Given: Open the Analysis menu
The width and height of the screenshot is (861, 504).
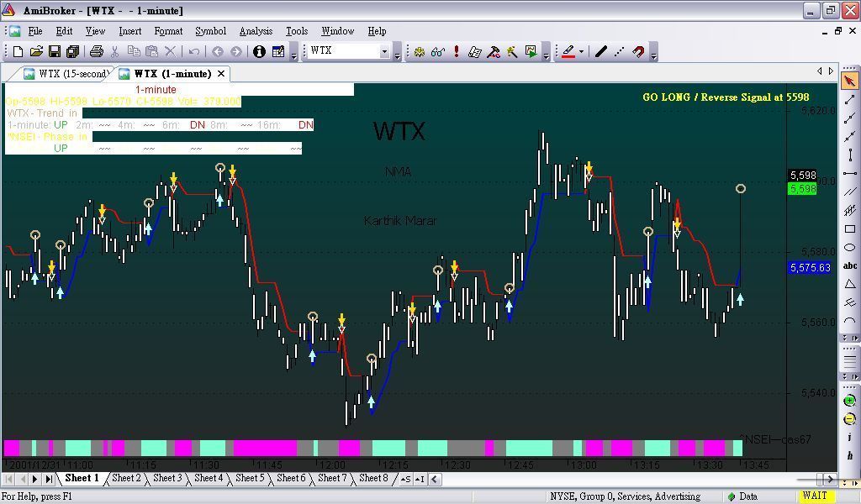Looking at the screenshot, I should click(x=256, y=31).
